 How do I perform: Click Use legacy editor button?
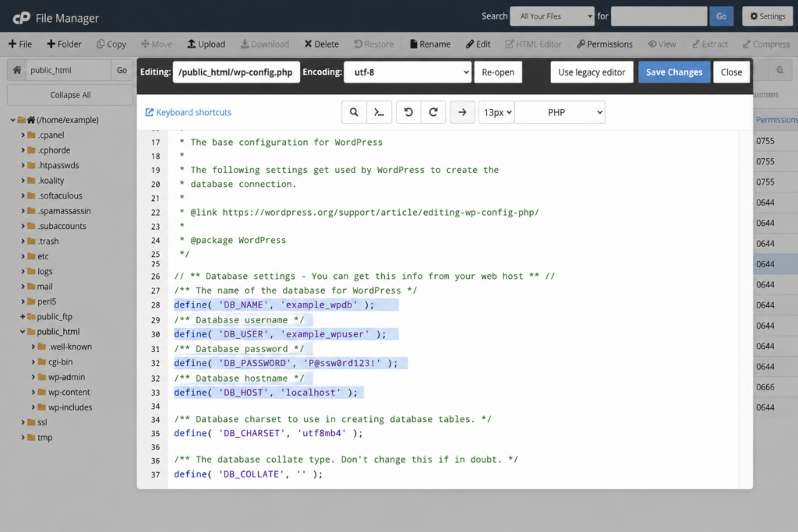point(592,72)
